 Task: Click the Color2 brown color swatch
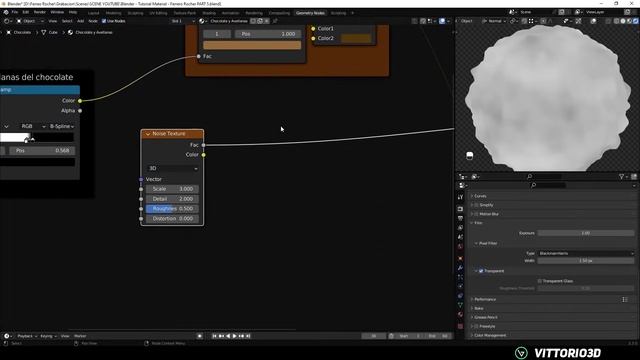pyautogui.click(x=356, y=38)
